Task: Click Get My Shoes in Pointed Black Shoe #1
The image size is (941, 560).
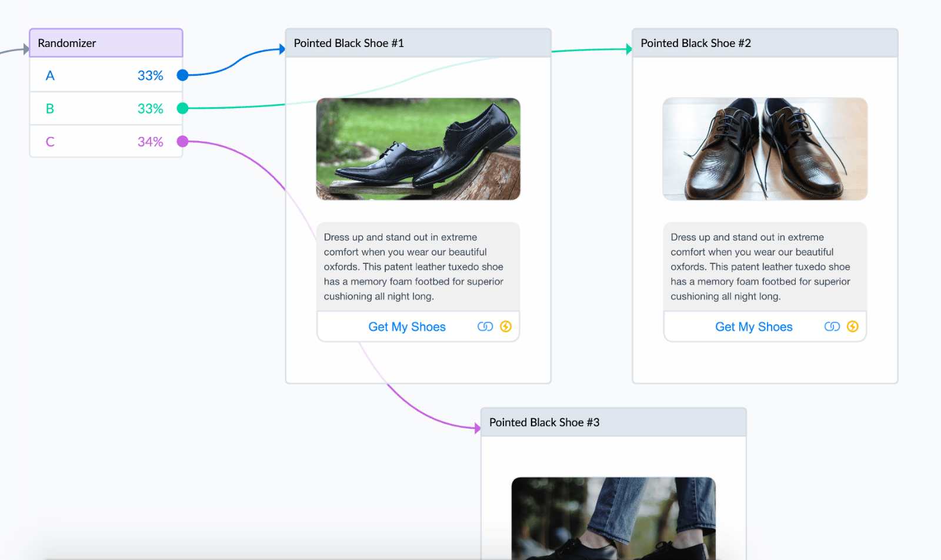Action: (x=407, y=327)
